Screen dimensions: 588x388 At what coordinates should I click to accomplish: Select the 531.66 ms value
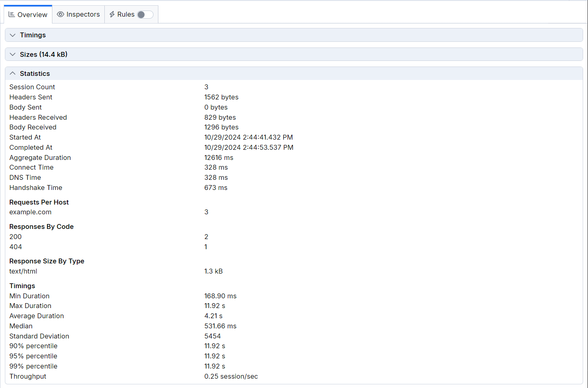pos(220,326)
